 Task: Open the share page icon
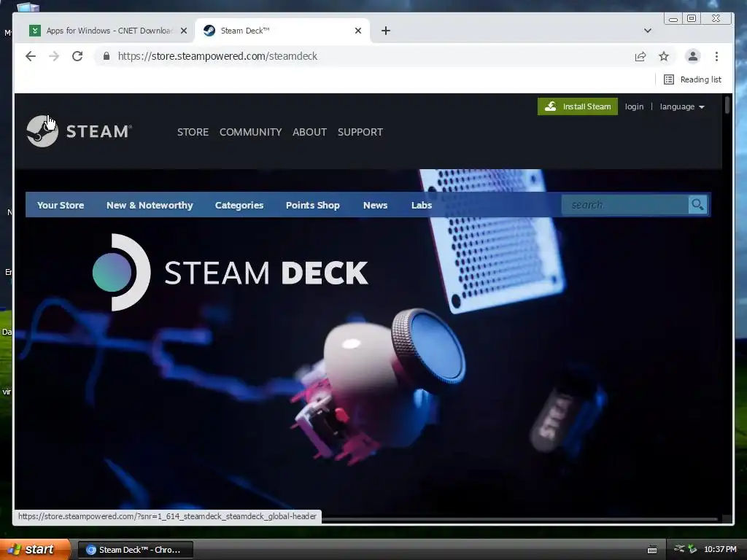(640, 56)
